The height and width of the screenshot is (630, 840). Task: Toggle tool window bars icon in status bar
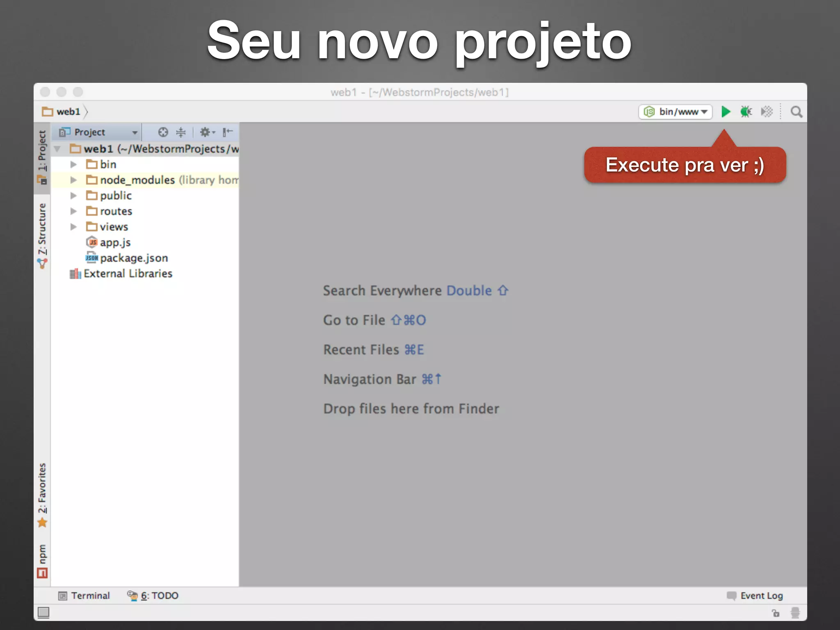point(43,613)
